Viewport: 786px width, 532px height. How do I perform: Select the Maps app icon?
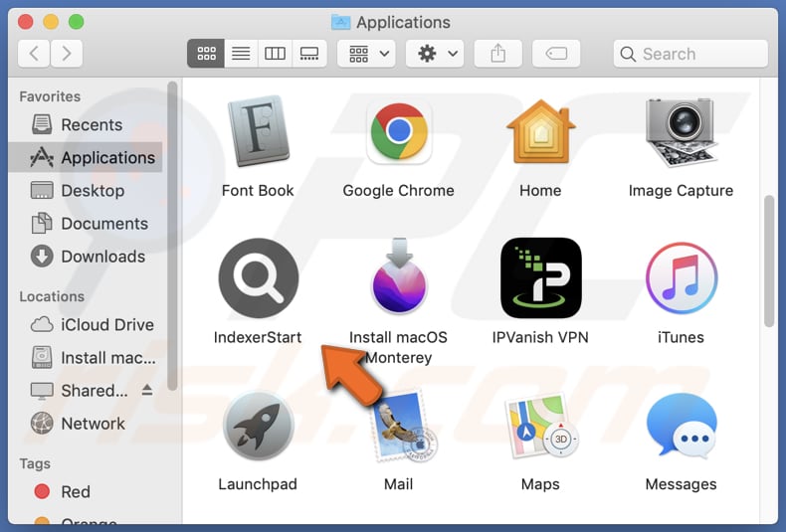point(541,426)
